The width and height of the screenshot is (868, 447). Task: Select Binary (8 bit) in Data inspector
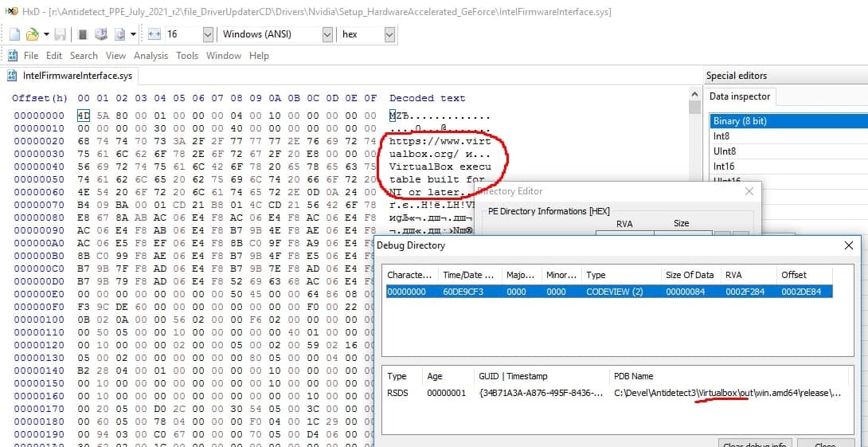click(x=789, y=121)
